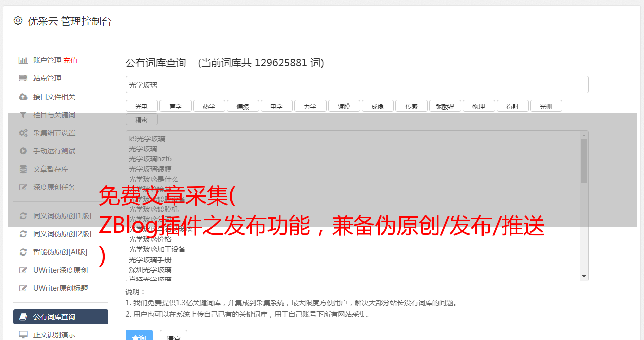Click the edit icon for UWriter原创标题
The height and width of the screenshot is (340, 644).
click(23, 288)
